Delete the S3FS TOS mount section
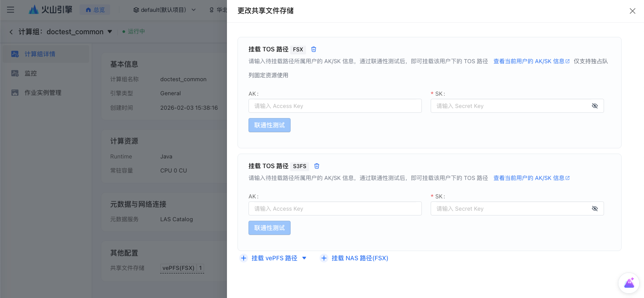Viewport: 644px width, 298px height. [317, 166]
